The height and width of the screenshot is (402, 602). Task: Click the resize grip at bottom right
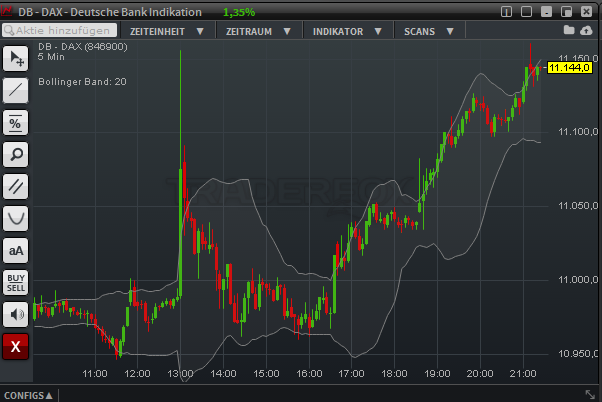click(x=590, y=394)
